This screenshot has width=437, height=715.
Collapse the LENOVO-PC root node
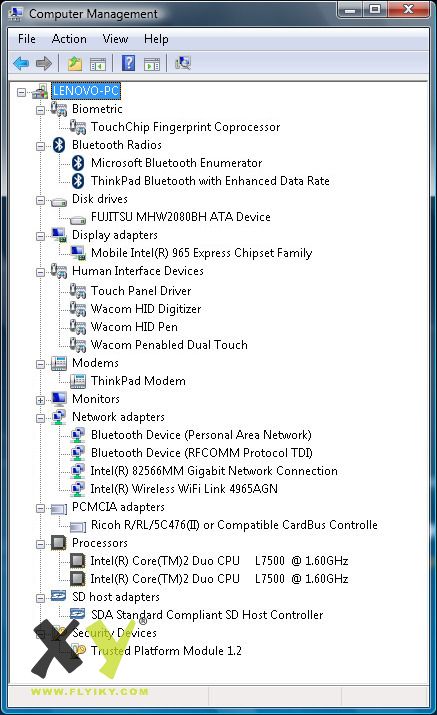21,92
